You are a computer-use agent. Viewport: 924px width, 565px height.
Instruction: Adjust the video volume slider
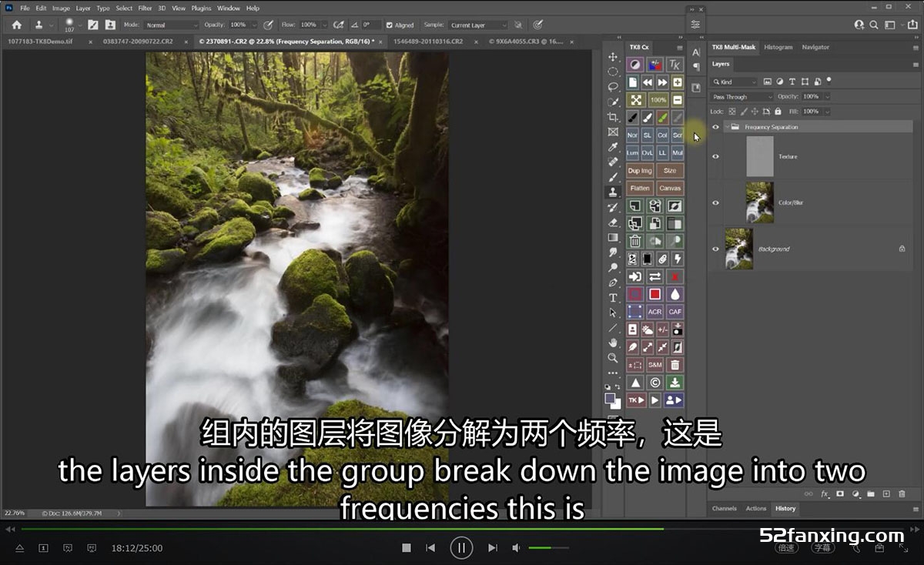point(549,548)
